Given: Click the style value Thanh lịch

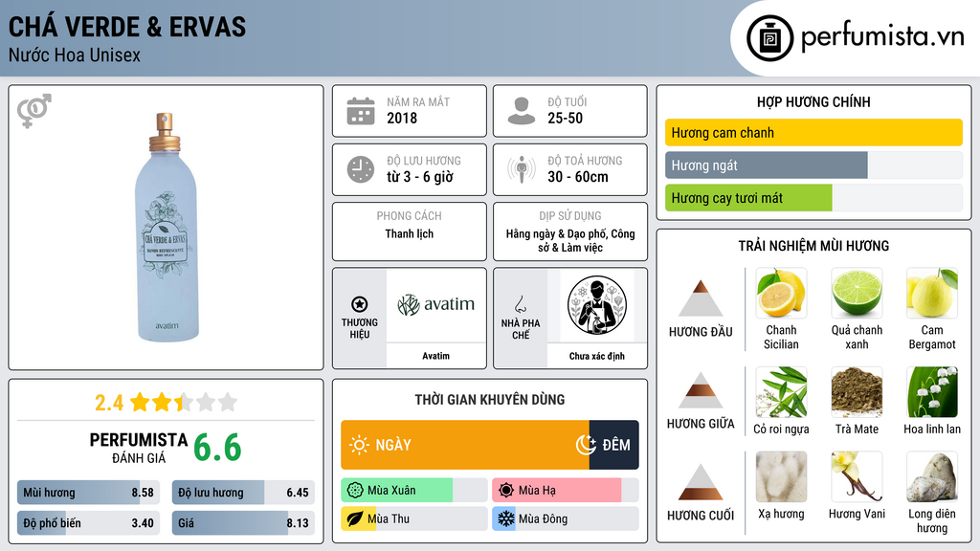Looking at the screenshot, I should (x=409, y=233).
